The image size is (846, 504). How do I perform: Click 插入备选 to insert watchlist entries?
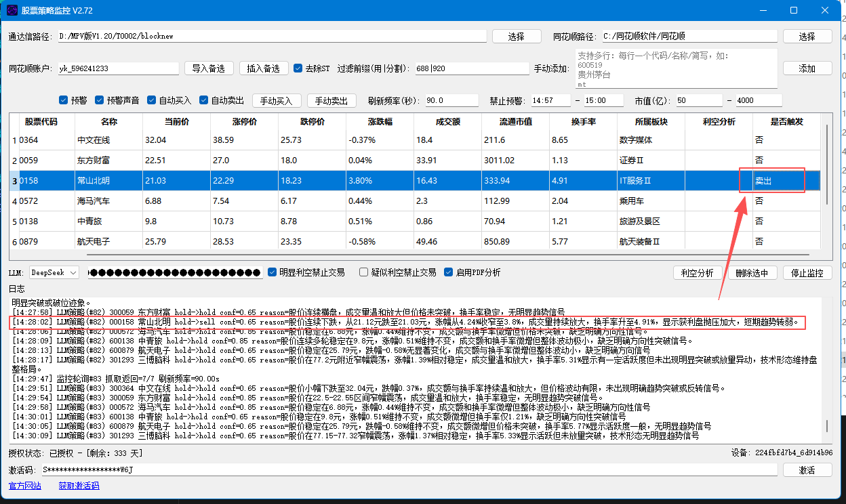(264, 68)
